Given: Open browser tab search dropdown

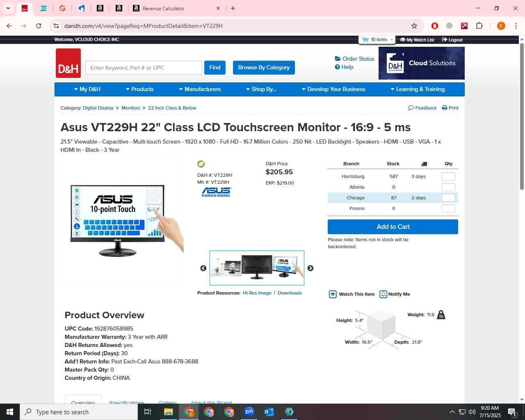Looking at the screenshot, I should pos(8,8).
